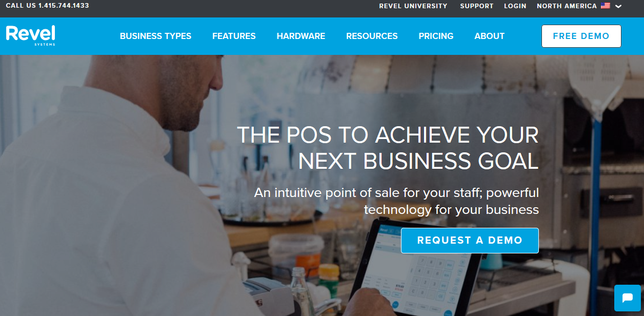Image resolution: width=644 pixels, height=316 pixels.
Task: Click the Login link
Action: point(515,6)
